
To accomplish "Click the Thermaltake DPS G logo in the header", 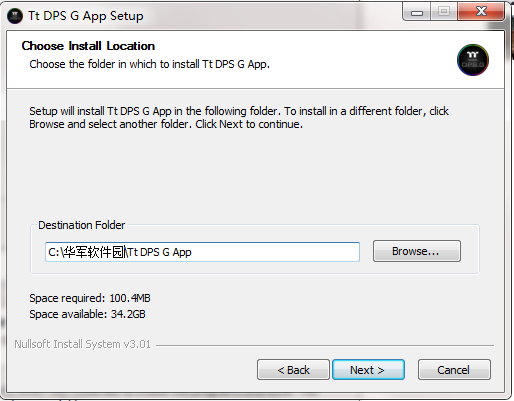I will [473, 60].
